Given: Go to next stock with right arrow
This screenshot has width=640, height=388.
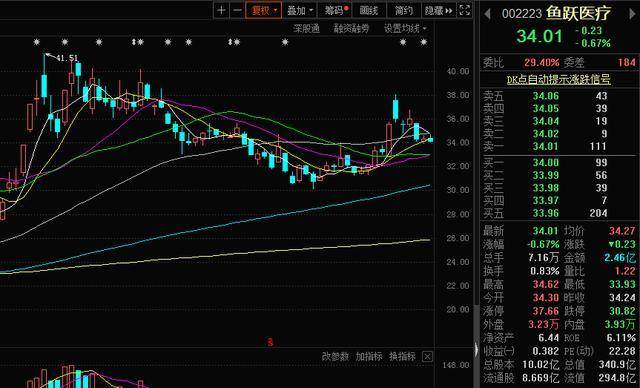Looking at the screenshot, I should 633,14.
